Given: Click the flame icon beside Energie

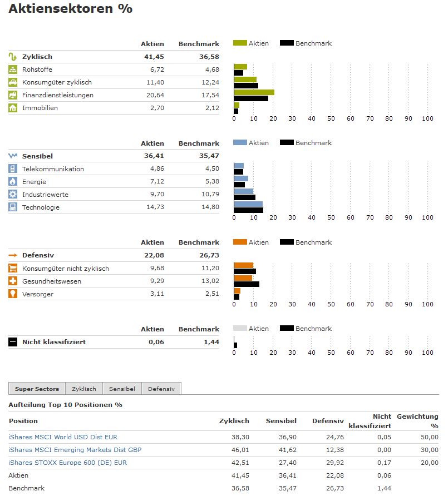Looking at the screenshot, I should [x=13, y=182].
